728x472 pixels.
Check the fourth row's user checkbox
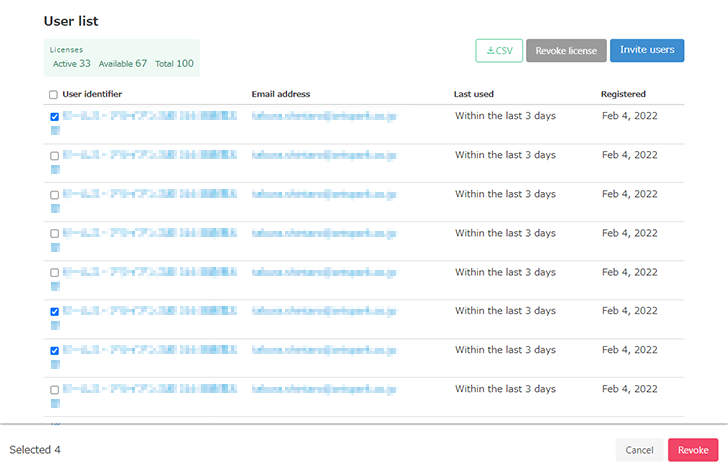[x=54, y=234]
